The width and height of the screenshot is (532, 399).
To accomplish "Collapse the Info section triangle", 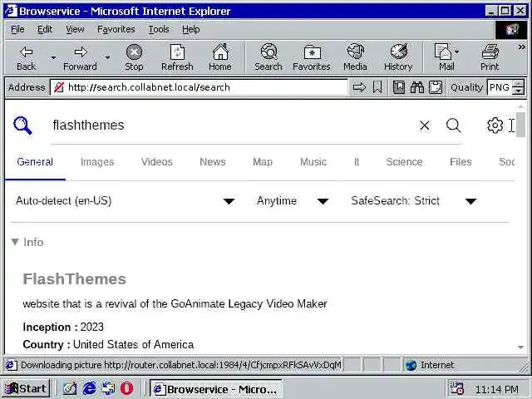I will coord(15,242).
